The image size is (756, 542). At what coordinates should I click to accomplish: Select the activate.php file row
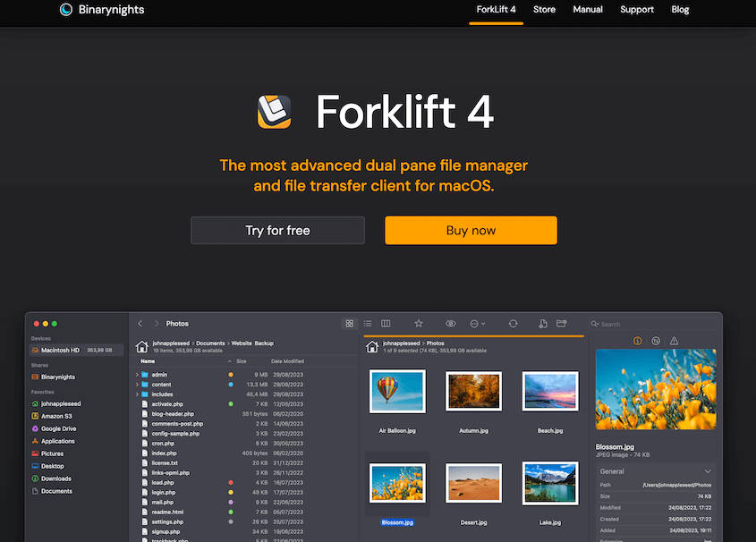point(222,404)
